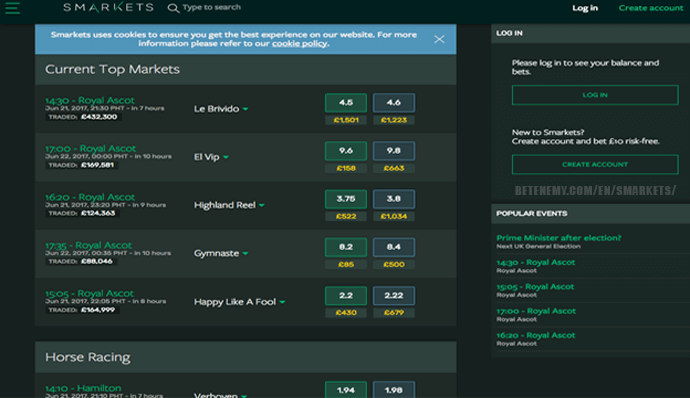Open the 17:35 - Royal Ascot market
690x398 pixels.
[88, 245]
